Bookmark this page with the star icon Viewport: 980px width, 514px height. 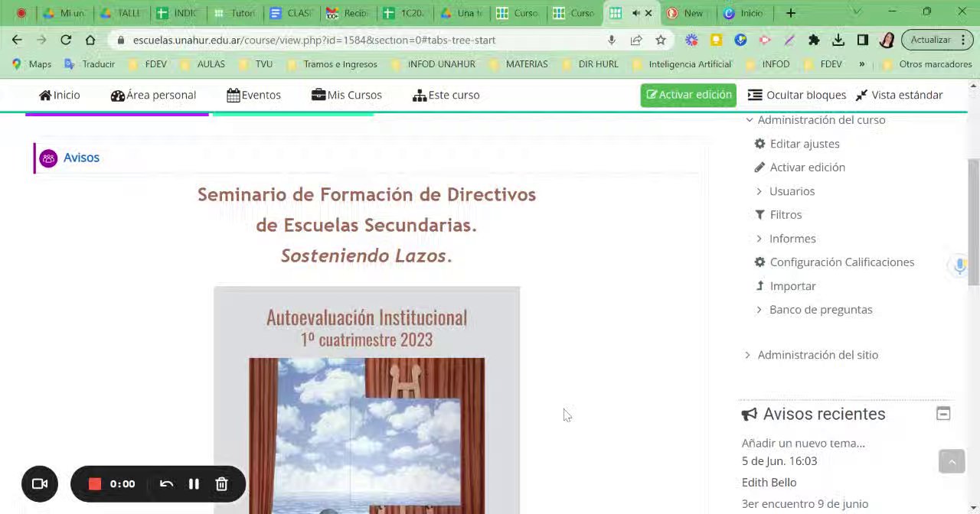pos(661,40)
